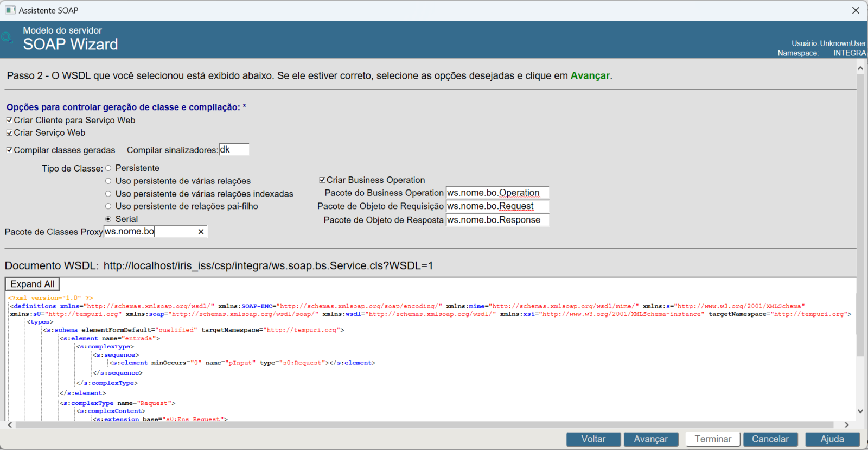Click Avançar to go to next step
868x450 pixels.
tap(650, 439)
